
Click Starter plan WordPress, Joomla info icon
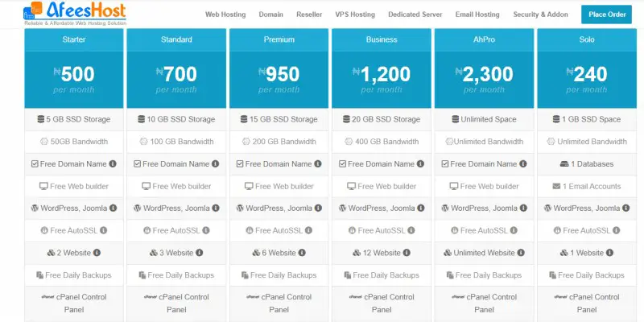click(113, 208)
